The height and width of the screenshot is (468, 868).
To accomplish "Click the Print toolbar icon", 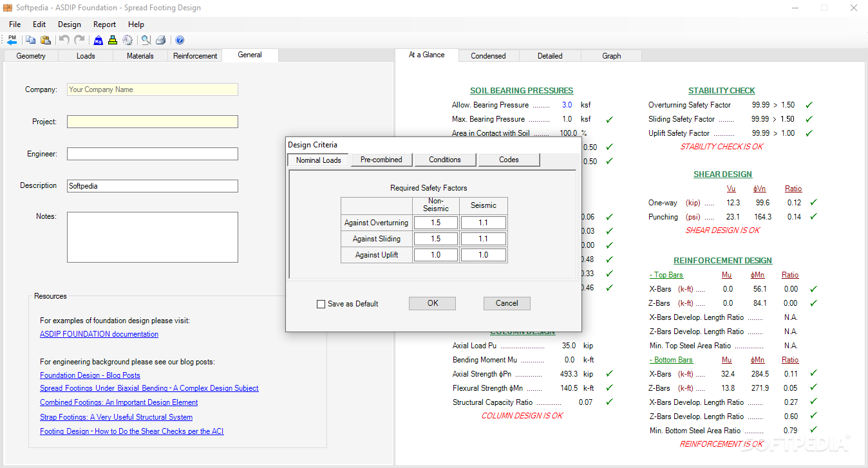I will coord(161,40).
